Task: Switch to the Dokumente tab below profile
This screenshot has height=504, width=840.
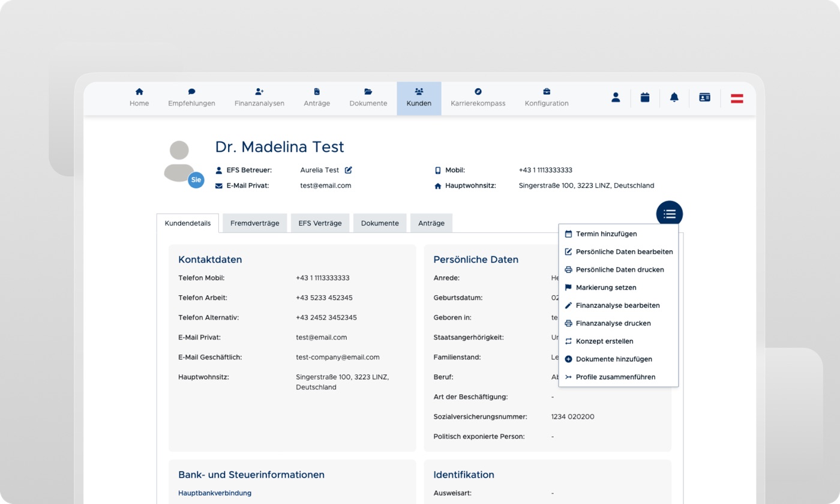Action: click(x=380, y=223)
